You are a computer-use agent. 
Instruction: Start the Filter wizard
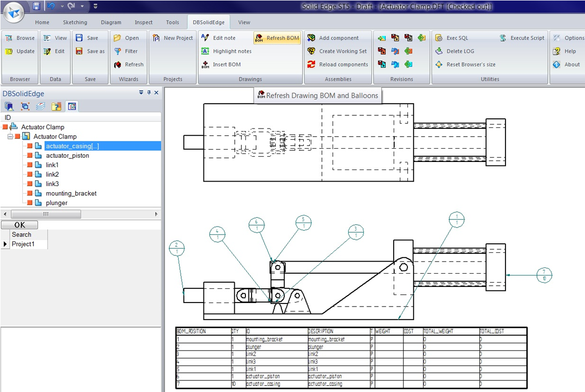126,51
